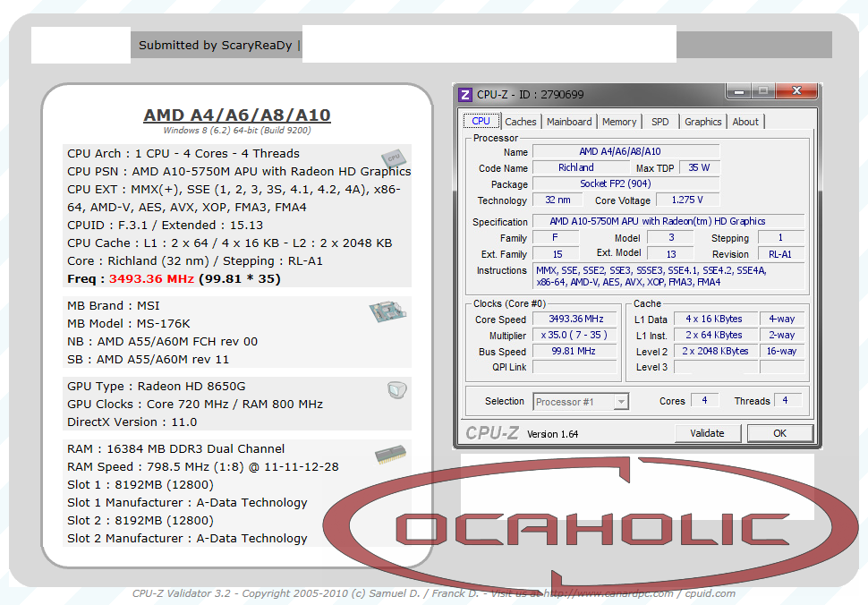Click 'GPU Type : Radeon HD 8650G' line
Image resolution: width=868 pixels, height=605 pixels.
[x=156, y=387]
